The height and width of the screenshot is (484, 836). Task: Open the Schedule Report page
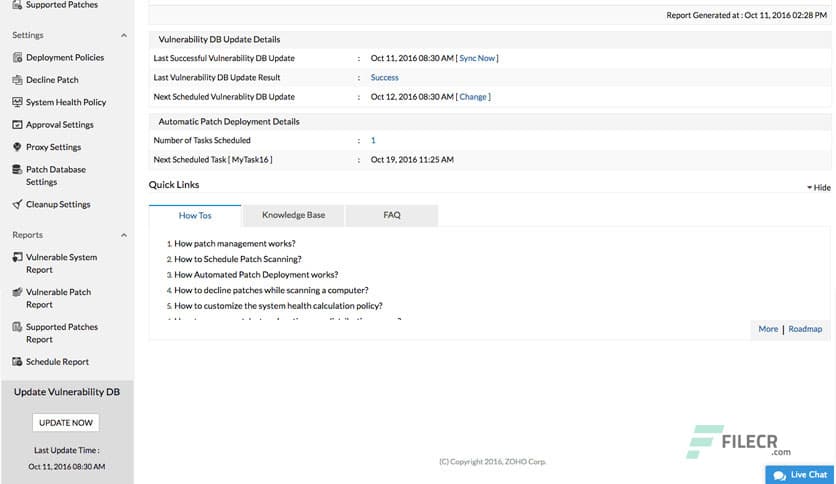click(58, 361)
